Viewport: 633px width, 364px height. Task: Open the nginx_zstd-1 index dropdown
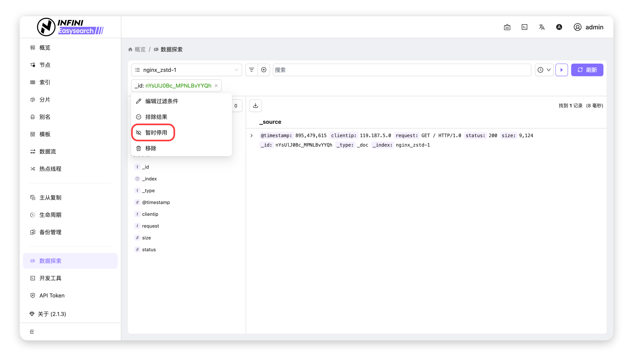[186, 70]
